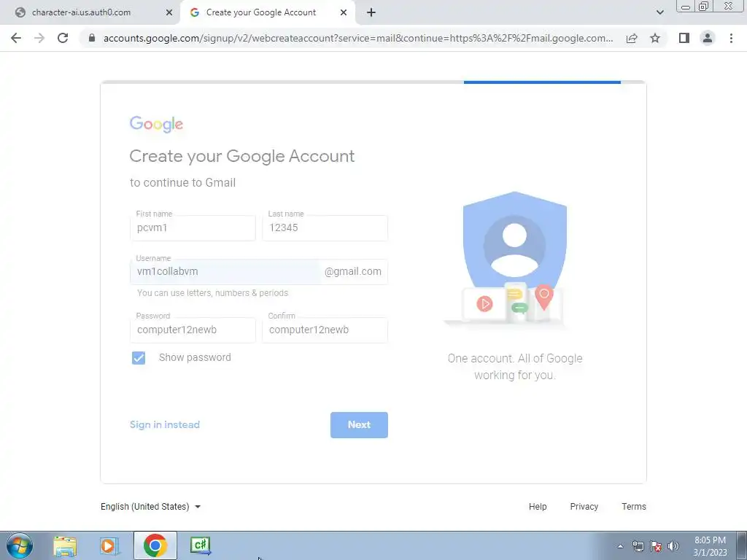Image resolution: width=747 pixels, height=560 pixels.
Task: Open the Chrome three-dot menu
Action: coord(731,38)
